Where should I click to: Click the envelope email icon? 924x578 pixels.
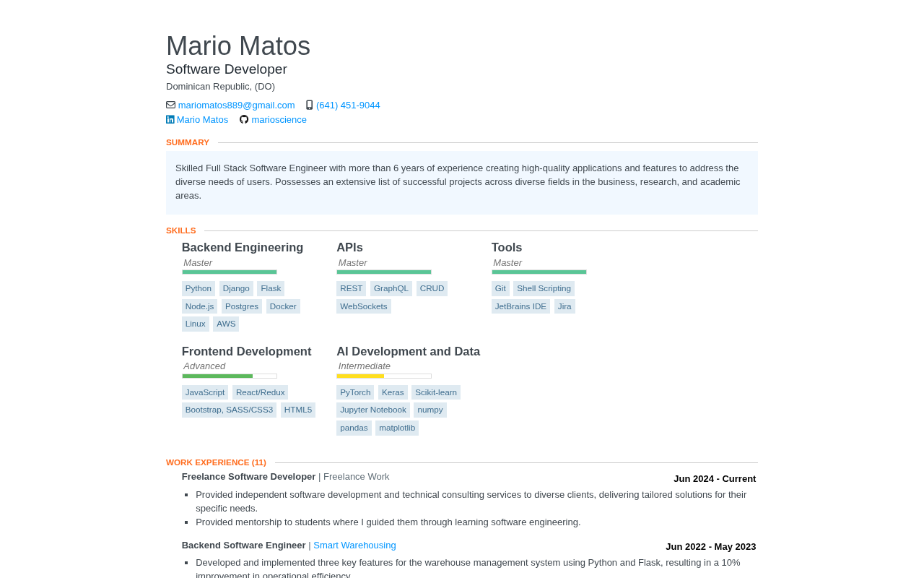coord(170,105)
